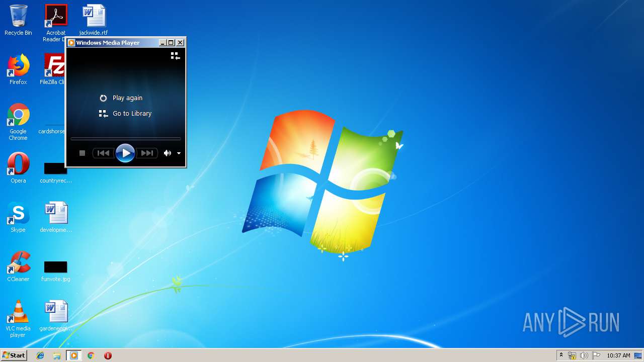
Task: Select the Recycle Bin desktop icon
Action: coord(18,20)
